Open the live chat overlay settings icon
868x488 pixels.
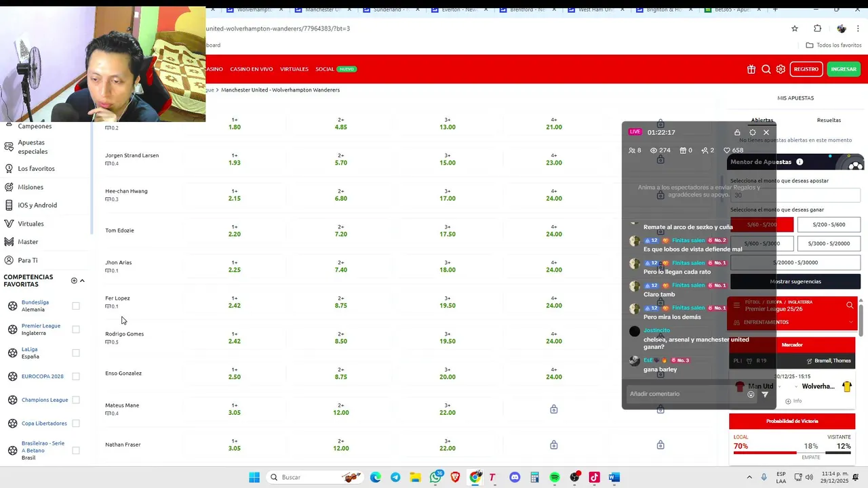pyautogui.click(x=752, y=132)
